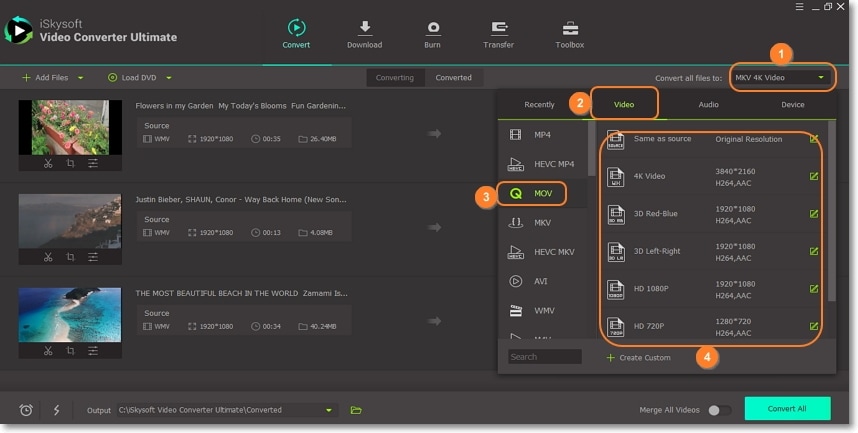
Task: Choose MP4 format in the list
Action: [x=542, y=135]
